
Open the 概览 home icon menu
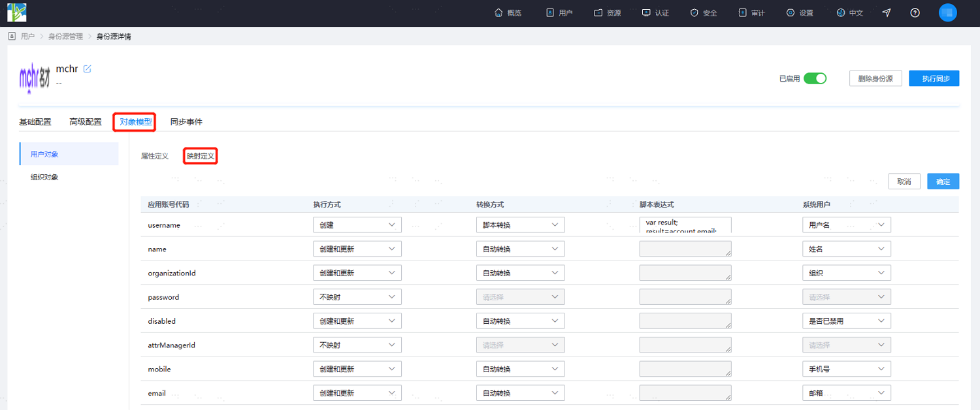[508, 13]
